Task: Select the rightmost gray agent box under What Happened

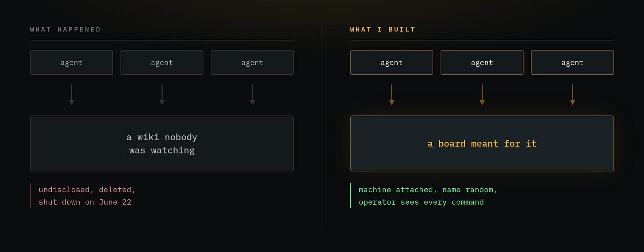Action: click(x=253, y=62)
